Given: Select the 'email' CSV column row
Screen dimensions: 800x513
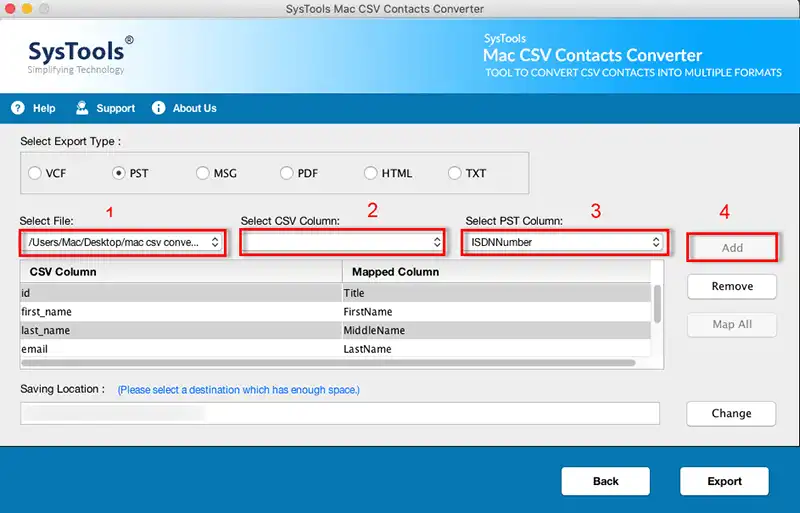Looking at the screenshot, I should pos(181,349).
